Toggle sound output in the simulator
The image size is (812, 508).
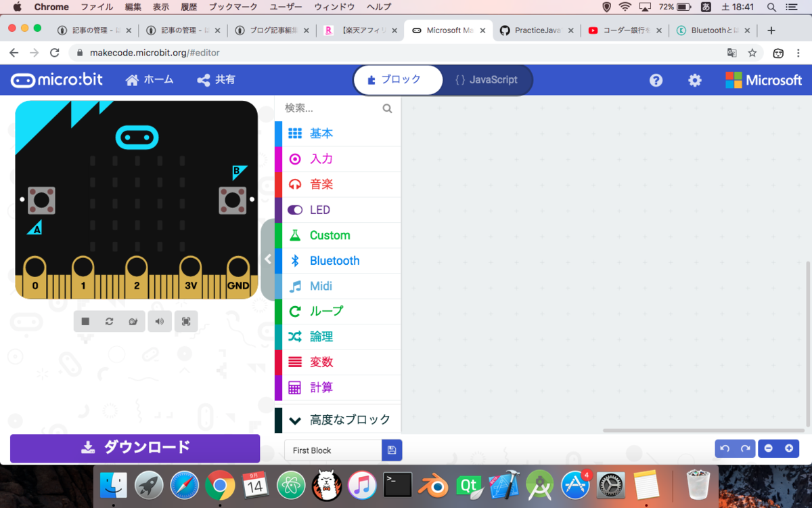click(160, 321)
